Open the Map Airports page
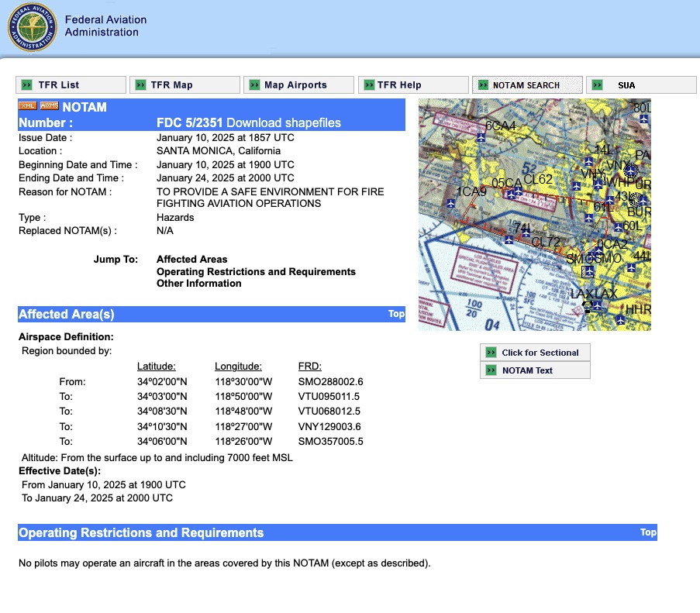Viewport: 700px width, 613px height. [298, 85]
